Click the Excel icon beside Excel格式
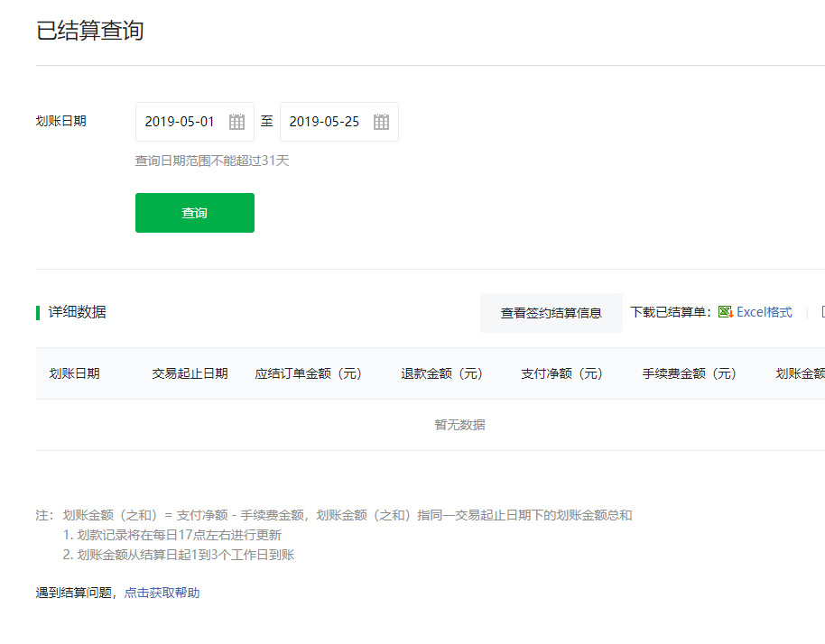The height and width of the screenshot is (644, 825). pyautogui.click(x=726, y=312)
